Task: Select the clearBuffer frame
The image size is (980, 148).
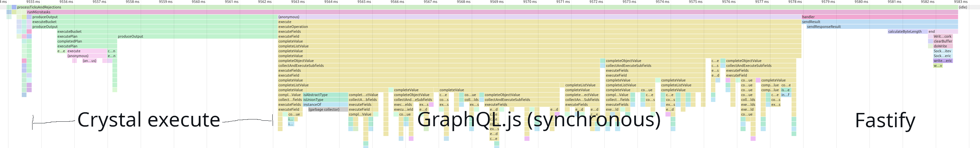Action: [x=943, y=42]
